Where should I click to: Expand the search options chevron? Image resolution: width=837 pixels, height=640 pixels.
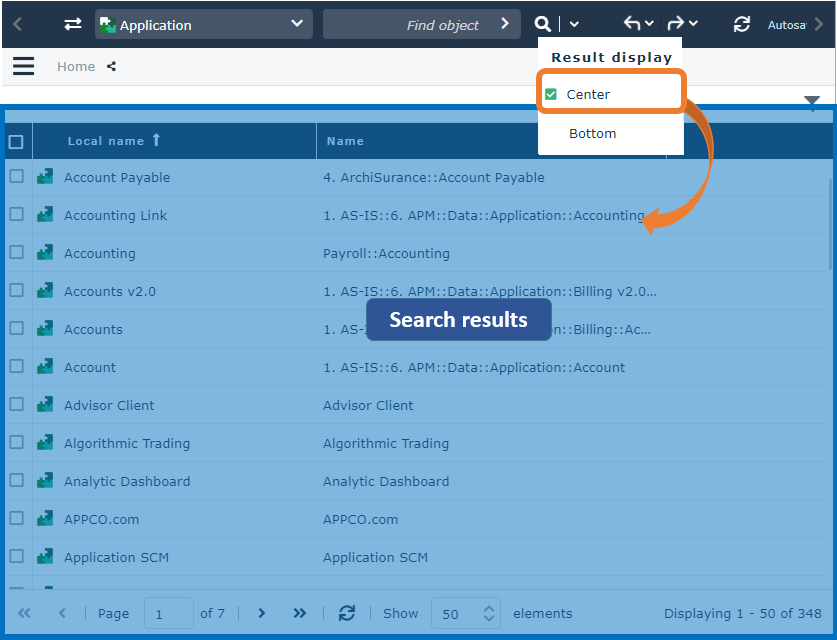click(574, 24)
